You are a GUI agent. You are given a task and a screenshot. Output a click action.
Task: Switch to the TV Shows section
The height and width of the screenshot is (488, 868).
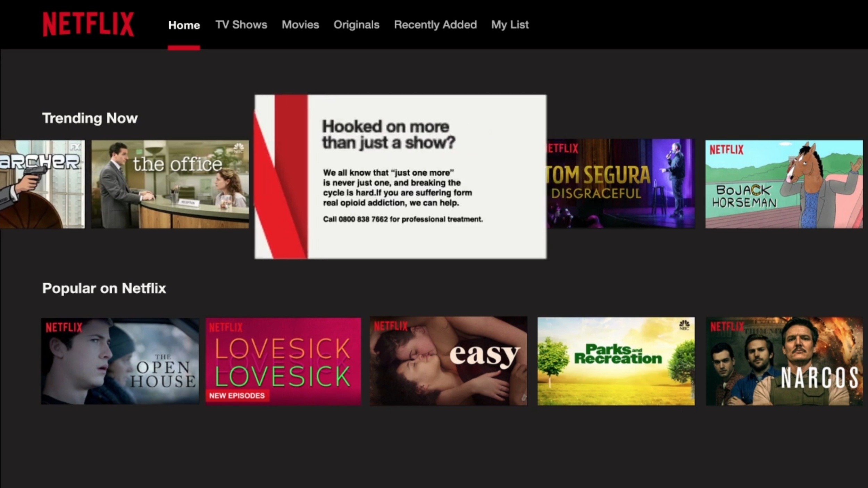click(x=241, y=25)
